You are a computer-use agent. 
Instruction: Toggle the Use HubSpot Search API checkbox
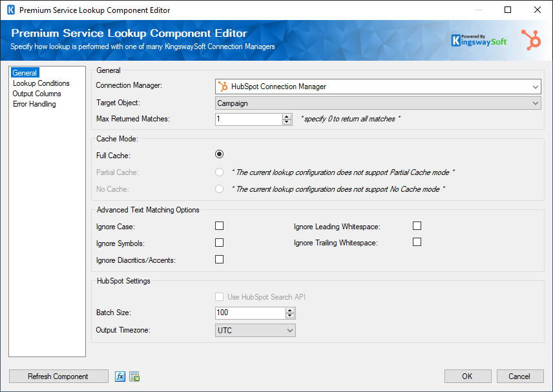[220, 297]
